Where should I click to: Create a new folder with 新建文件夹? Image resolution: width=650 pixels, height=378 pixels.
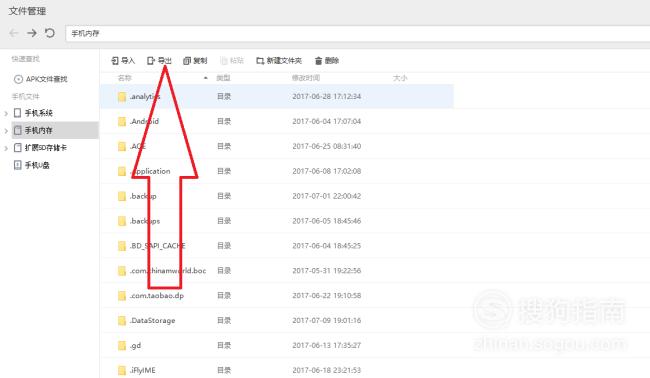pos(279,61)
